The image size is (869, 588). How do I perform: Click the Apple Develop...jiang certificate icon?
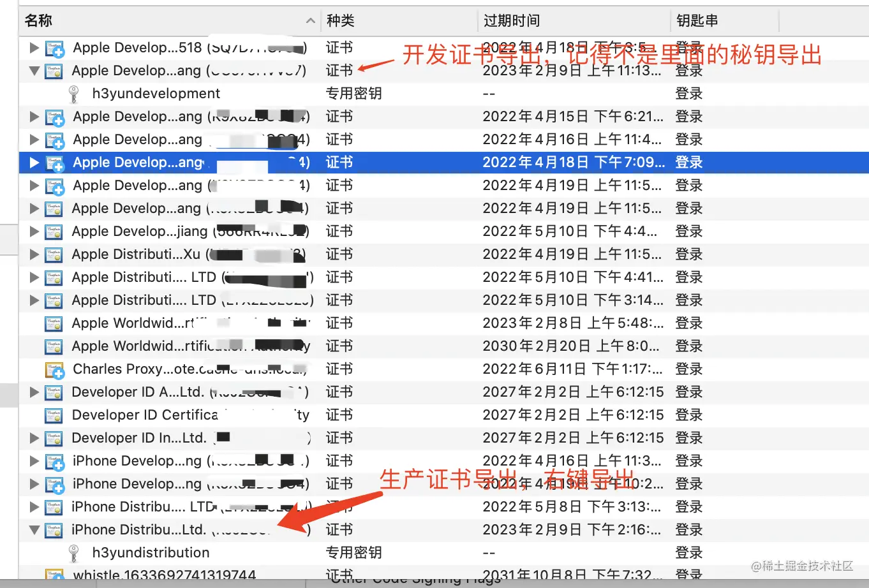54,231
